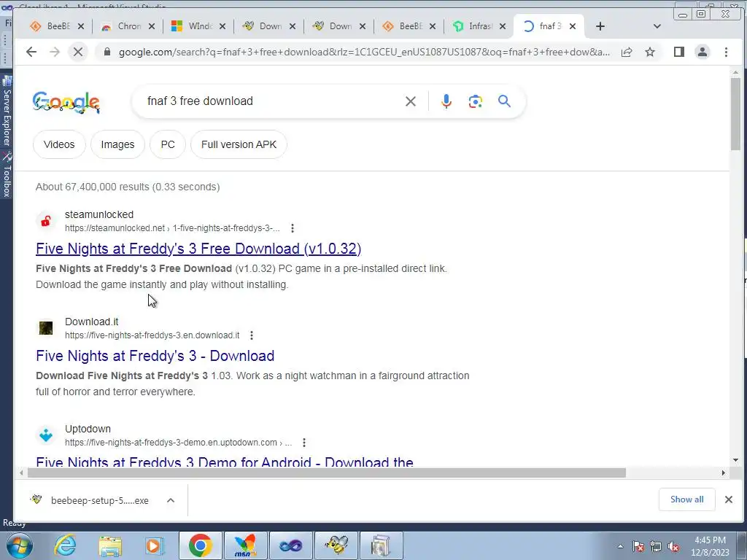Open more options for steamunlocked result
This screenshot has width=747, height=560.
point(293,228)
